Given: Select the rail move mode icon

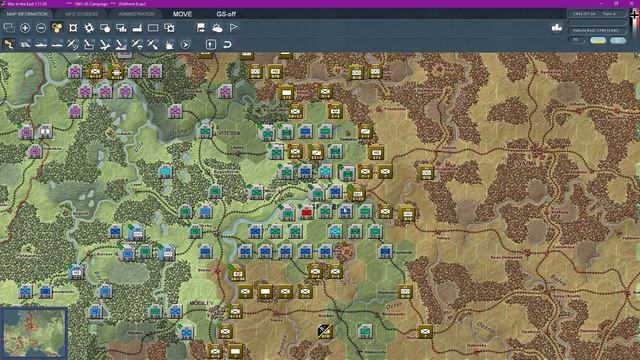Looking at the screenshot, I should pyautogui.click(x=25, y=44).
